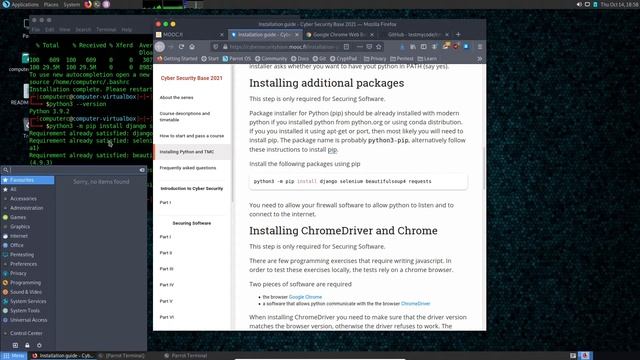This screenshot has width=640, height=360.
Task: Click the site padlock icon in the address bar
Action: [x=224, y=47]
